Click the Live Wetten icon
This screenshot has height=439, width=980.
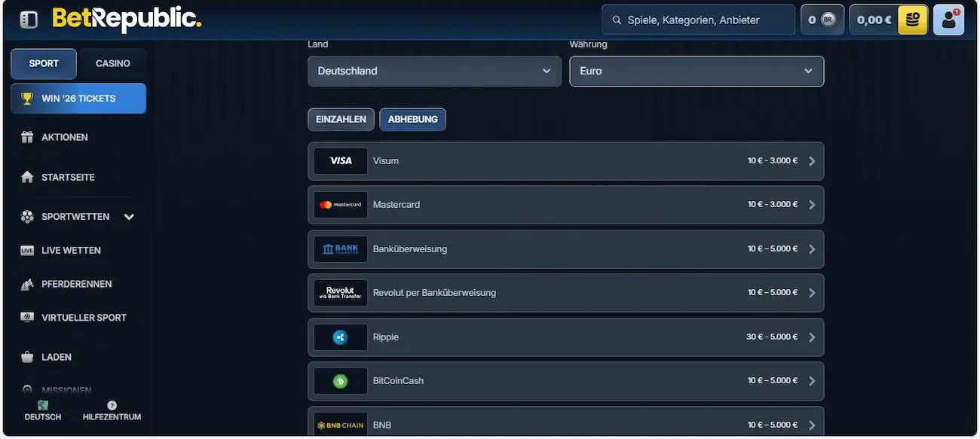pos(27,250)
